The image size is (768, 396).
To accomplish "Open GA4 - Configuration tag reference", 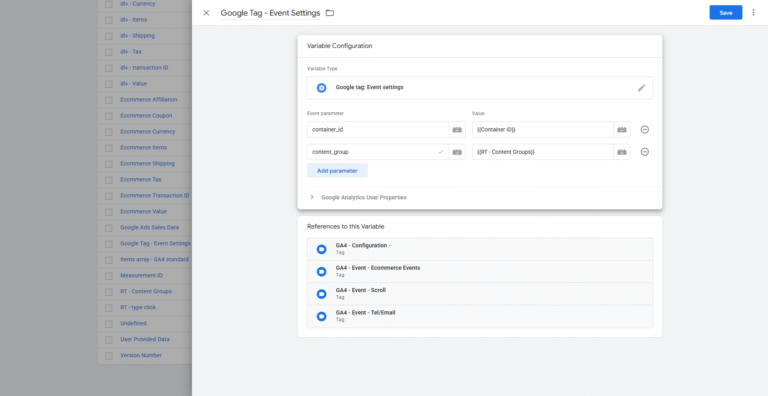I will click(x=480, y=248).
